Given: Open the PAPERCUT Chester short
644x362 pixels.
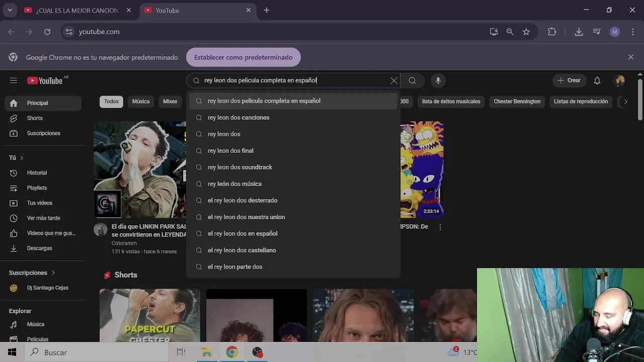Looking at the screenshot, I should 150,315.
